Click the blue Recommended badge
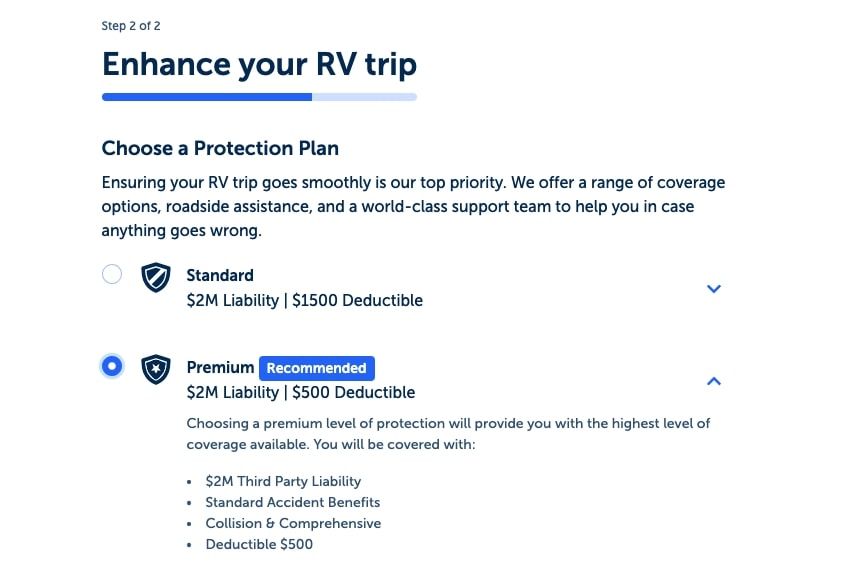Viewport: 846px width, 571px height. [x=316, y=368]
